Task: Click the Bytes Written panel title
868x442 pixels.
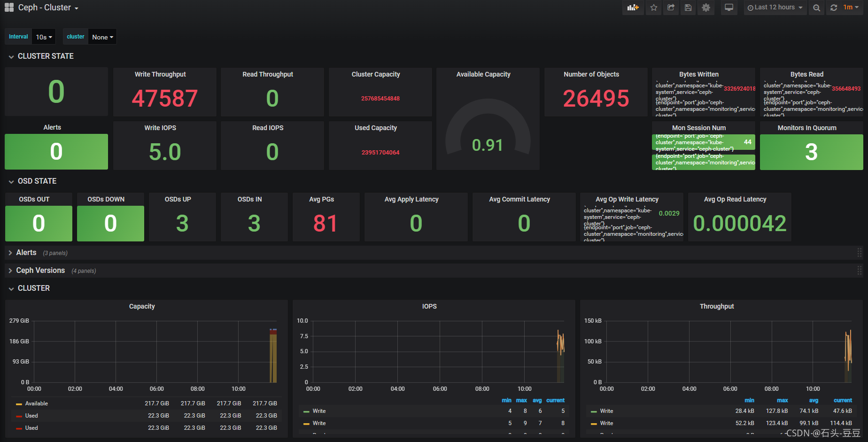Action: click(x=699, y=74)
